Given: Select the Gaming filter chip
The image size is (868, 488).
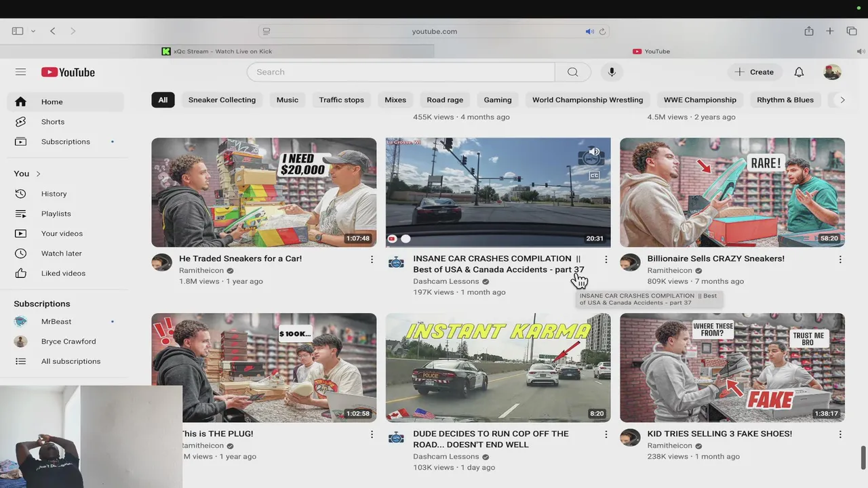Looking at the screenshot, I should click(x=498, y=100).
